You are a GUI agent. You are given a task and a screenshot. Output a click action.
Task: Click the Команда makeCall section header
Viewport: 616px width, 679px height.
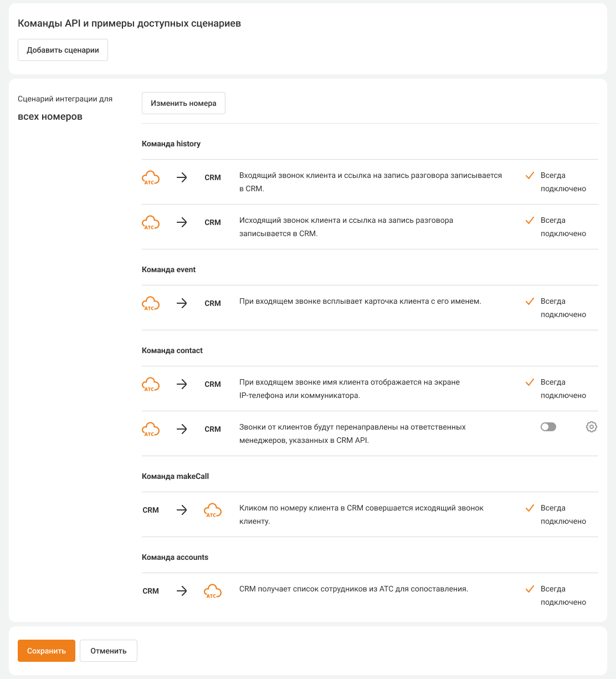click(x=175, y=476)
